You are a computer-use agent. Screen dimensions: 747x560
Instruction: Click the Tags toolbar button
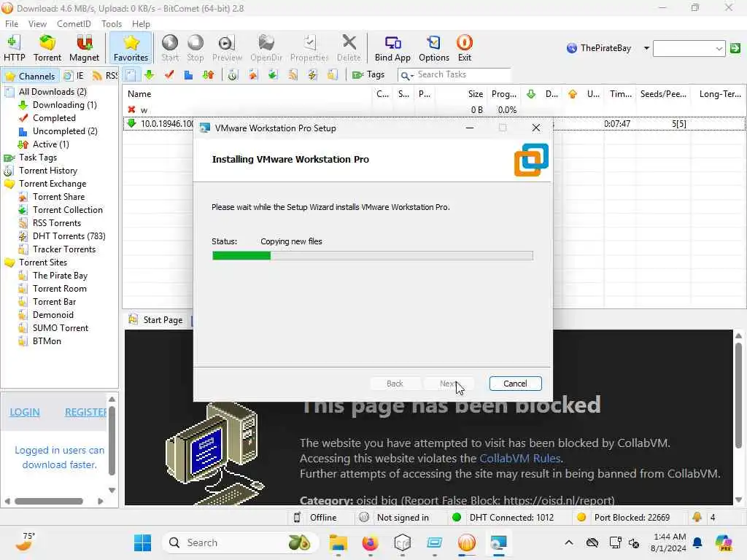coord(368,75)
